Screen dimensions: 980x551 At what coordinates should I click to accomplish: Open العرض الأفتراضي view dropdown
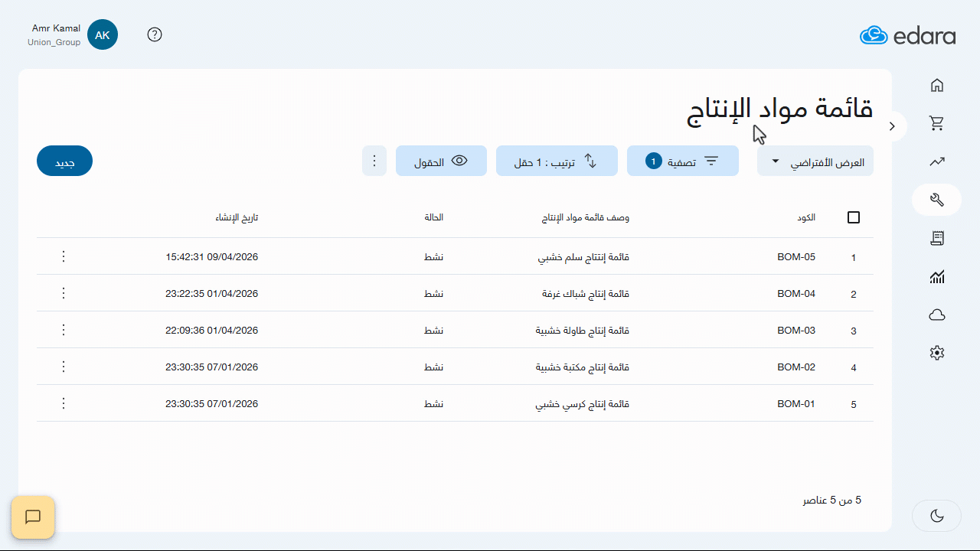815,161
